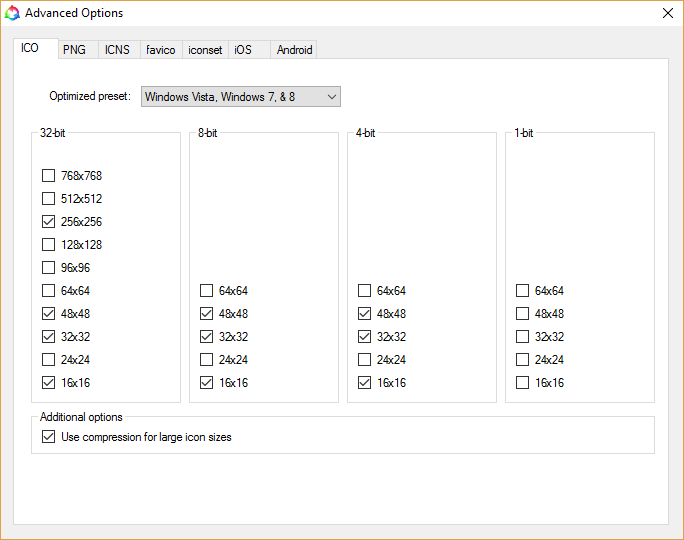The image size is (684, 540).
Task: Go to the Android tab
Action: coord(294,49)
